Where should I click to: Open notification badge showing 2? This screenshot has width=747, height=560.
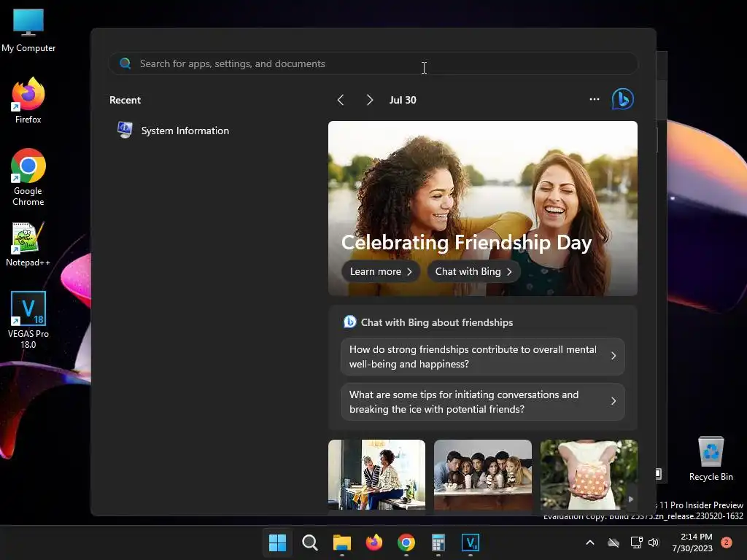[x=726, y=542]
